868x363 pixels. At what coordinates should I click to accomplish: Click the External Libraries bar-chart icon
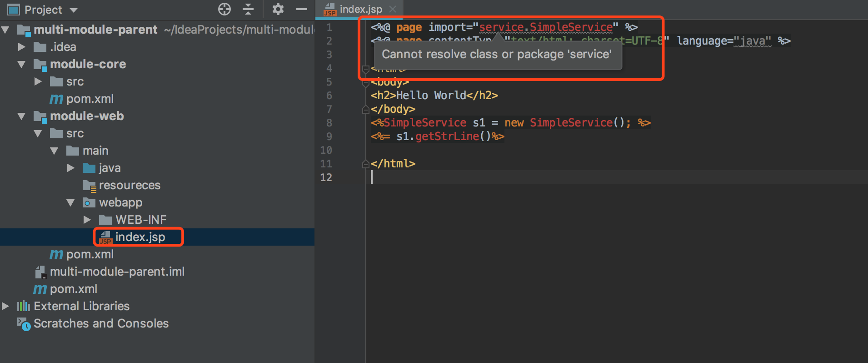(x=24, y=306)
